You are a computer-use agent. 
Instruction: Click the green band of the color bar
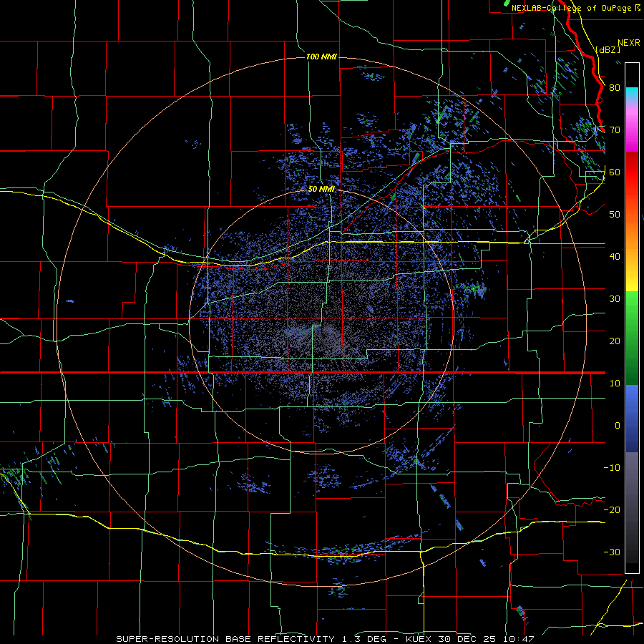(632, 337)
